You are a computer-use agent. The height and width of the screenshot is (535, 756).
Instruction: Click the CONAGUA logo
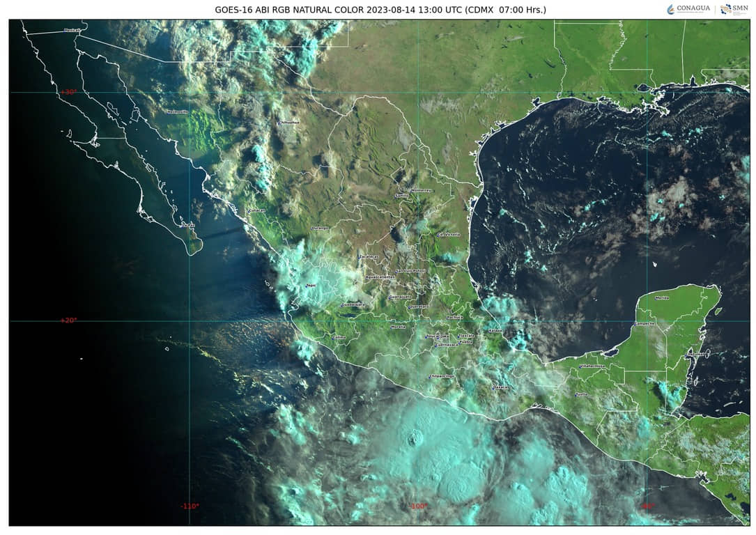pyautogui.click(x=688, y=9)
